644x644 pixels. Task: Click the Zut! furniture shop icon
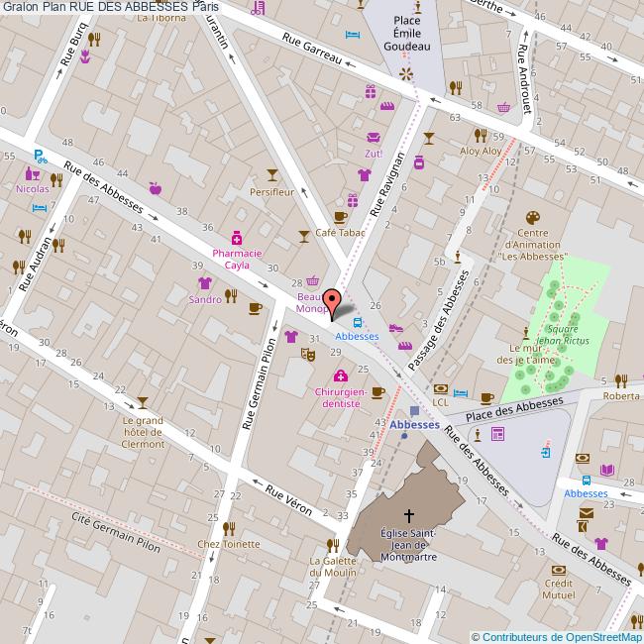pyautogui.click(x=374, y=138)
